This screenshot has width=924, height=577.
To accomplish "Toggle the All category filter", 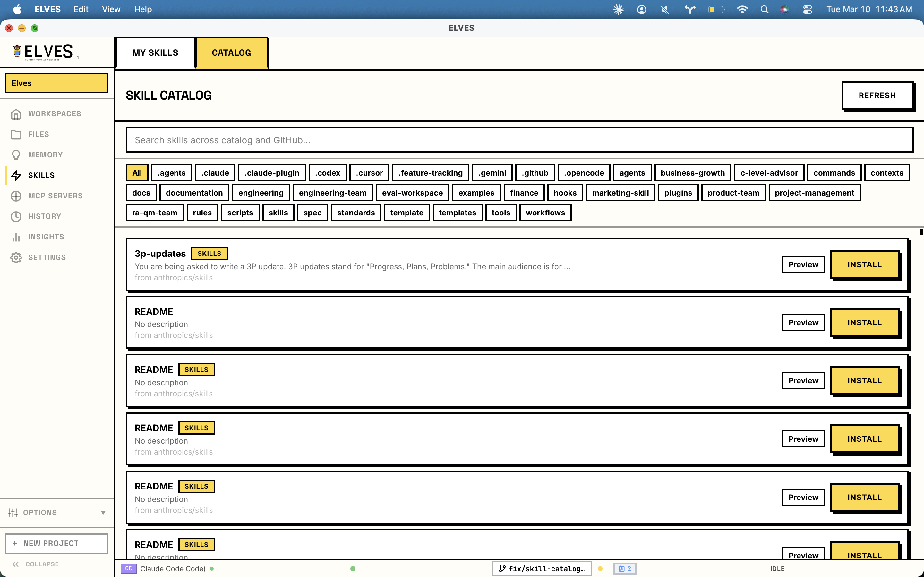I will (137, 173).
